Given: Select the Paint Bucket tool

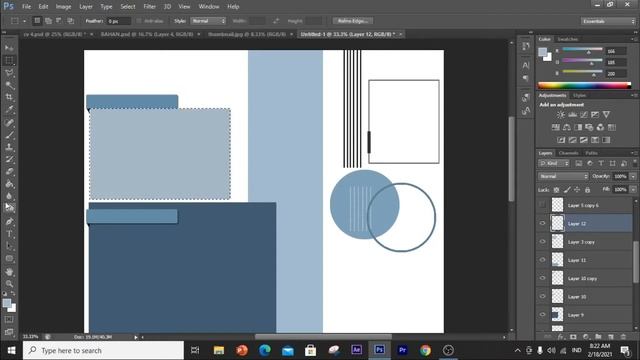Looking at the screenshot, I should (x=9, y=184).
